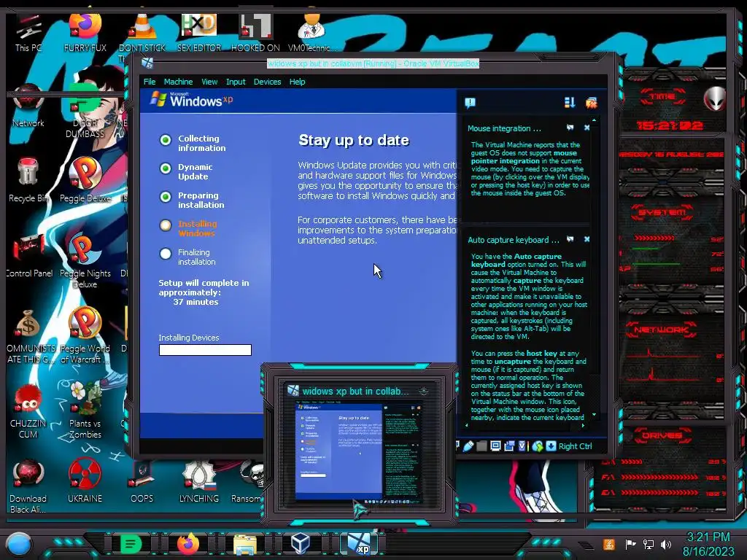Toggle notification sort order icon
The height and width of the screenshot is (560, 747).
pos(569,102)
